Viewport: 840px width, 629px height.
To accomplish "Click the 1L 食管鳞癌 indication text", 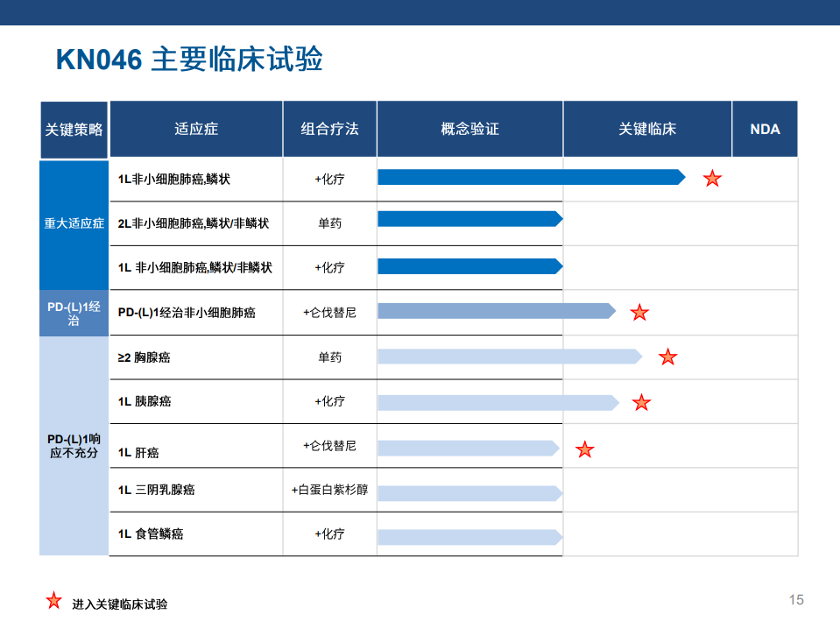I will point(151,534).
